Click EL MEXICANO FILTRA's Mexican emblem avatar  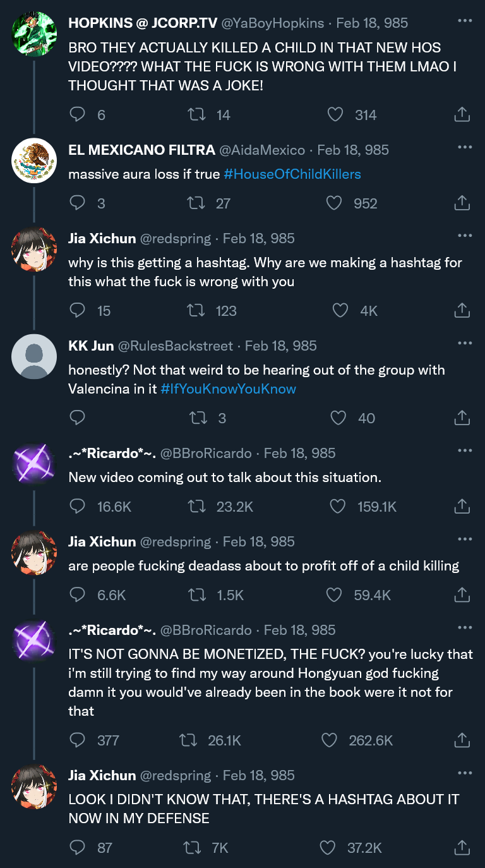click(35, 160)
